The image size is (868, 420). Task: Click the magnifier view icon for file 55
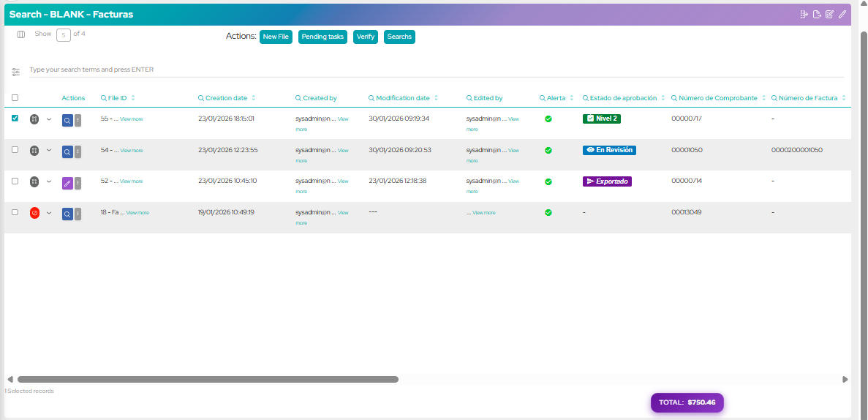[x=67, y=120]
